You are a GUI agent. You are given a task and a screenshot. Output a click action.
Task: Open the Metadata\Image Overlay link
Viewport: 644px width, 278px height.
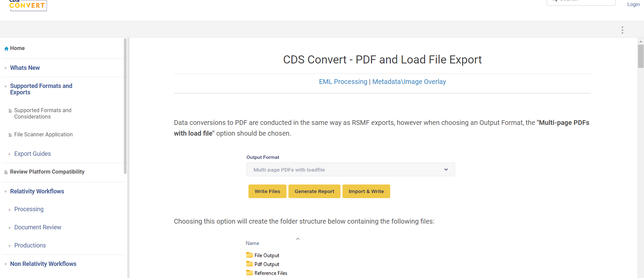click(409, 82)
